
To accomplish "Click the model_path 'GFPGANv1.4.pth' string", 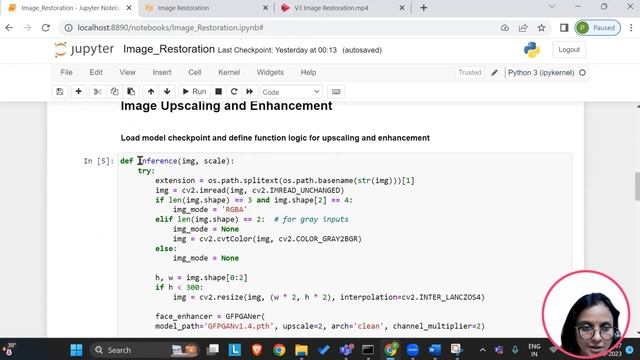I will (x=240, y=326).
